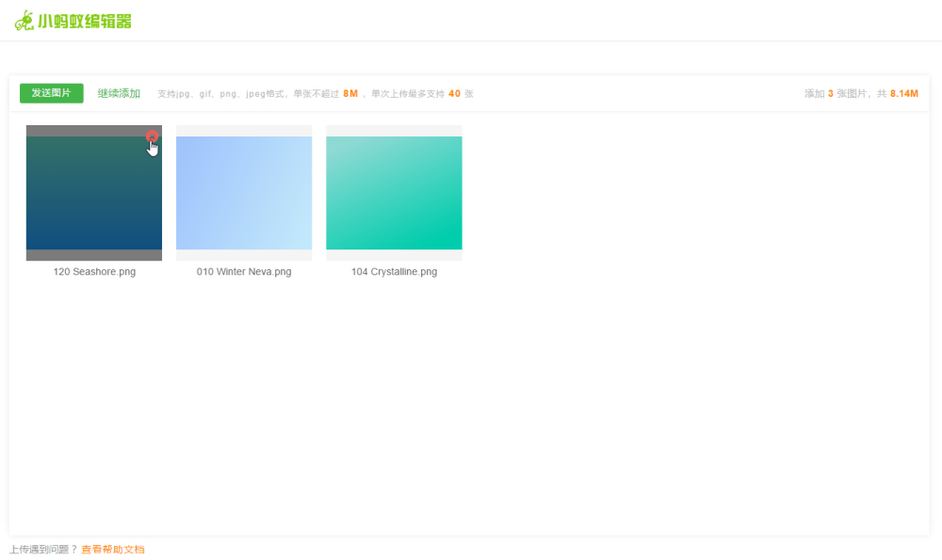Screen dimensions: 942x560
Task: Remove Seashore image with red delete icon
Action: 152,136
